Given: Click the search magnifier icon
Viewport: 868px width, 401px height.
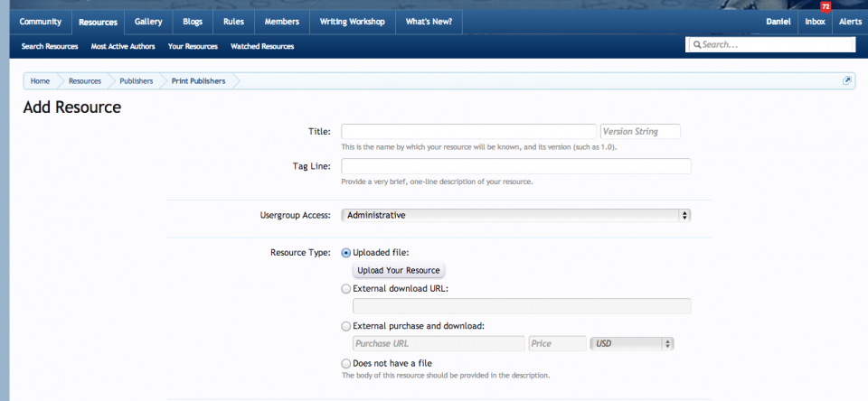Looking at the screenshot, I should (x=696, y=44).
